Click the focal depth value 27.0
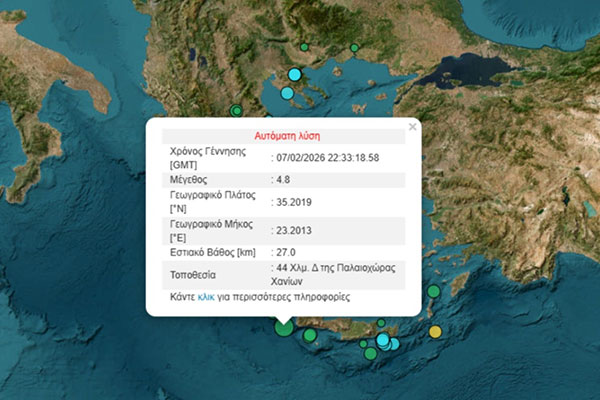Viewport: 600px width, 400px height. [288, 253]
